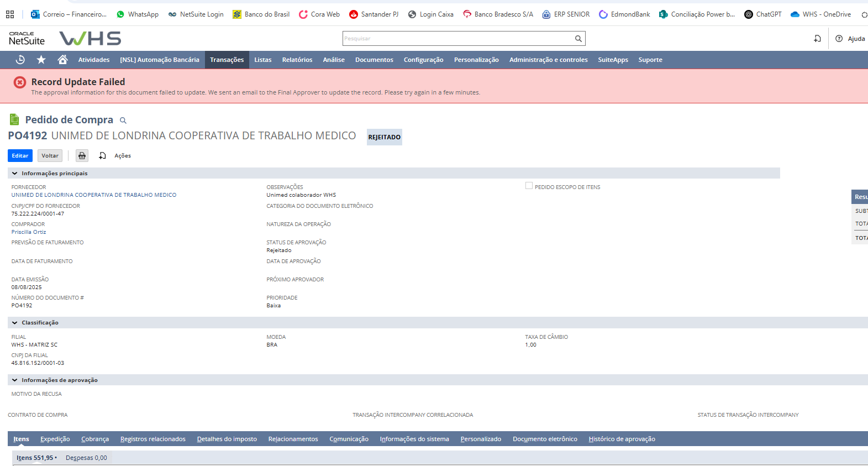Screen dimensions: 868x466
Task: Click into the Pesquisar search field
Action: 457,39
